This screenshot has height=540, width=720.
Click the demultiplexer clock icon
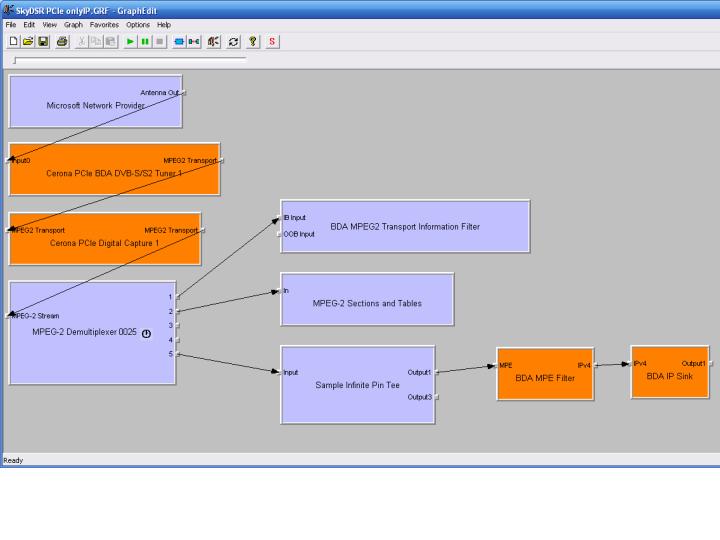coord(146,334)
